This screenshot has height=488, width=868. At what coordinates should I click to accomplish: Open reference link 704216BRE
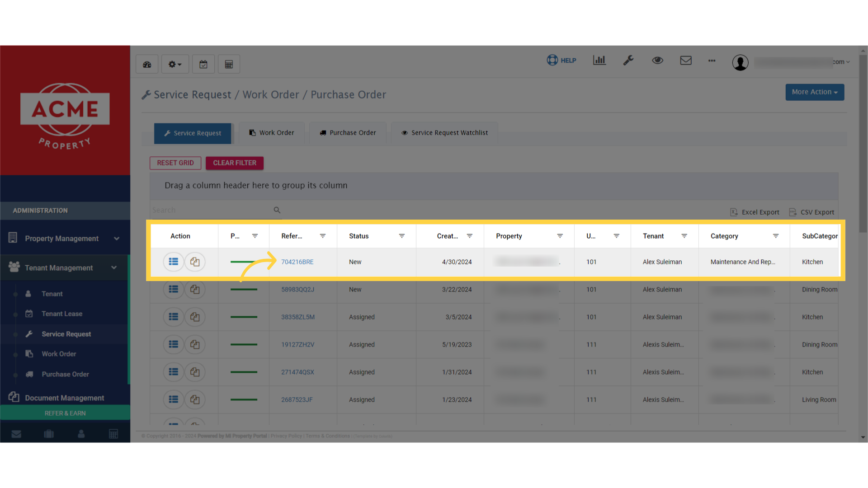(x=297, y=262)
